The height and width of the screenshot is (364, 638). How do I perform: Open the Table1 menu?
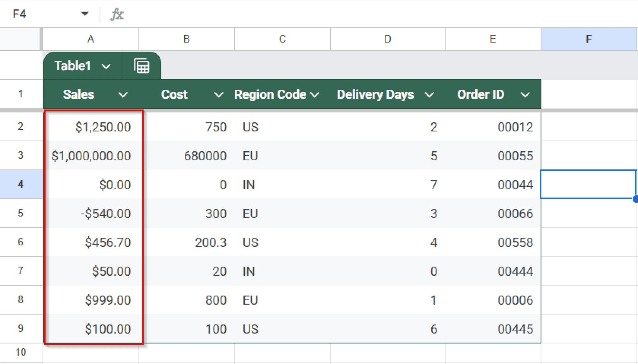click(82, 65)
